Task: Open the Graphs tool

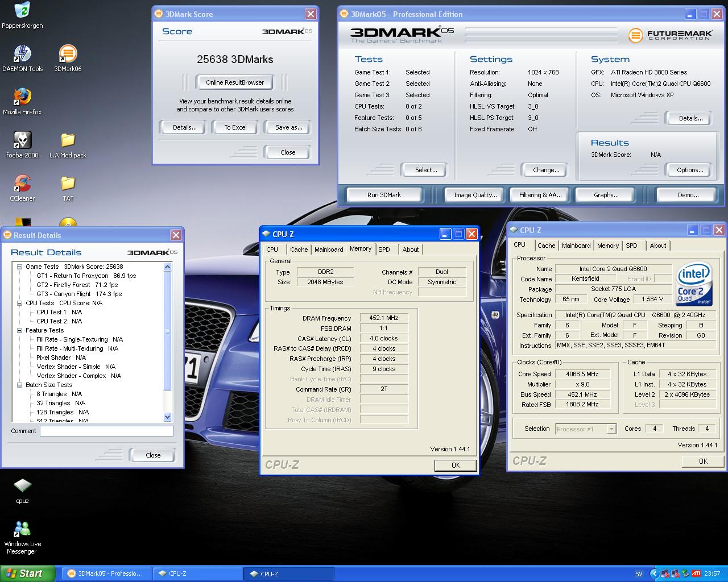Action: tap(606, 195)
